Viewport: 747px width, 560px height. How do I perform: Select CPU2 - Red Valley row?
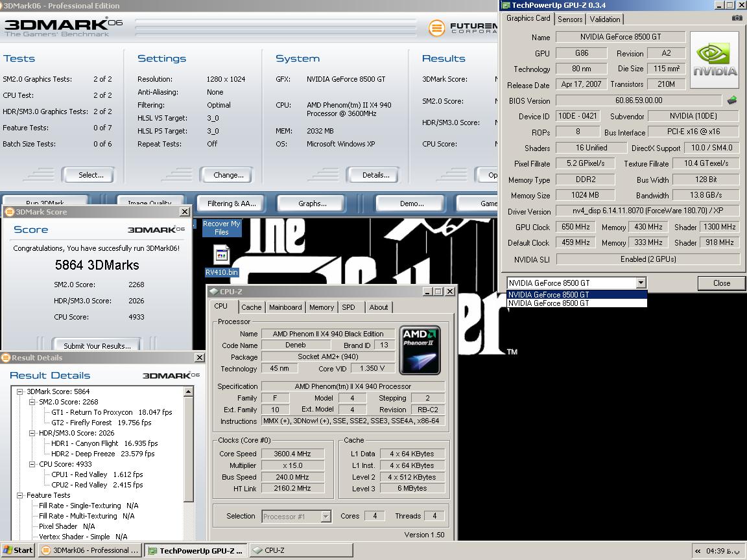(97, 485)
